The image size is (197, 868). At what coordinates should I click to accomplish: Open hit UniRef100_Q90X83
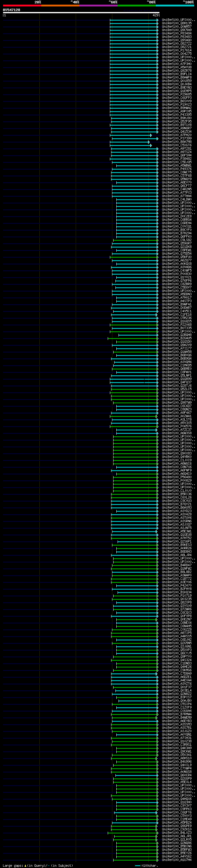(177, 454)
